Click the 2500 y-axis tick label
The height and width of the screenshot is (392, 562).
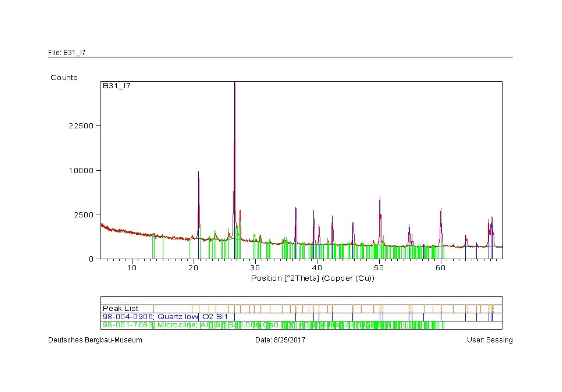click(x=83, y=215)
